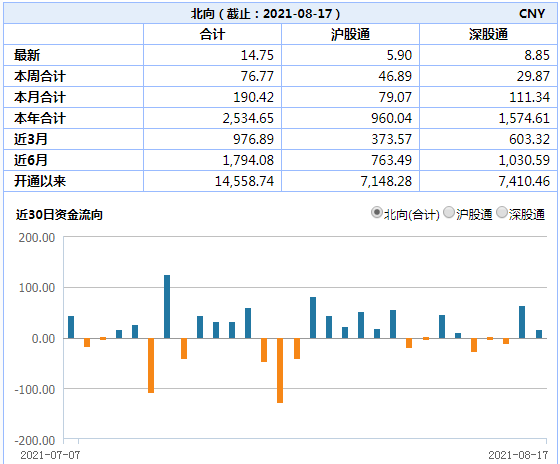Viewport: 560px width, 464px height.
Task: Click the 近6月 row label
Action: coord(31,160)
